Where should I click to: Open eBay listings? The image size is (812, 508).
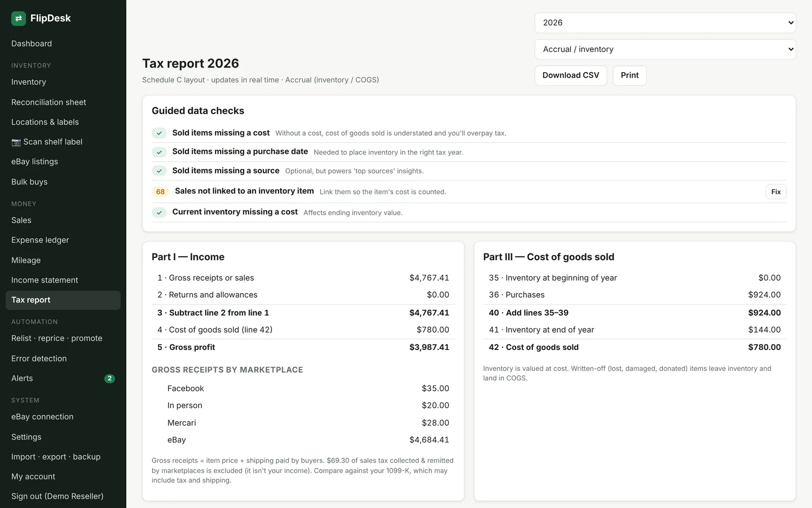click(x=63, y=162)
